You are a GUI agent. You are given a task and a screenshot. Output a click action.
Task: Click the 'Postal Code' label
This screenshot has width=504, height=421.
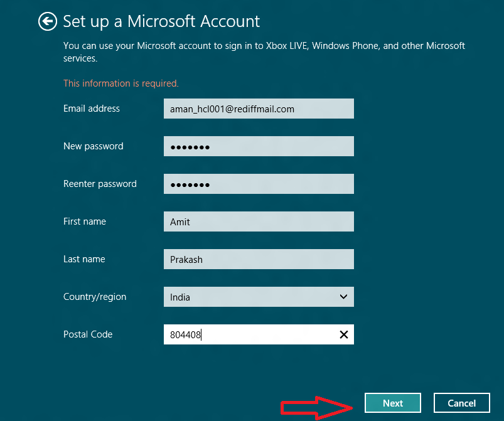[x=88, y=334]
